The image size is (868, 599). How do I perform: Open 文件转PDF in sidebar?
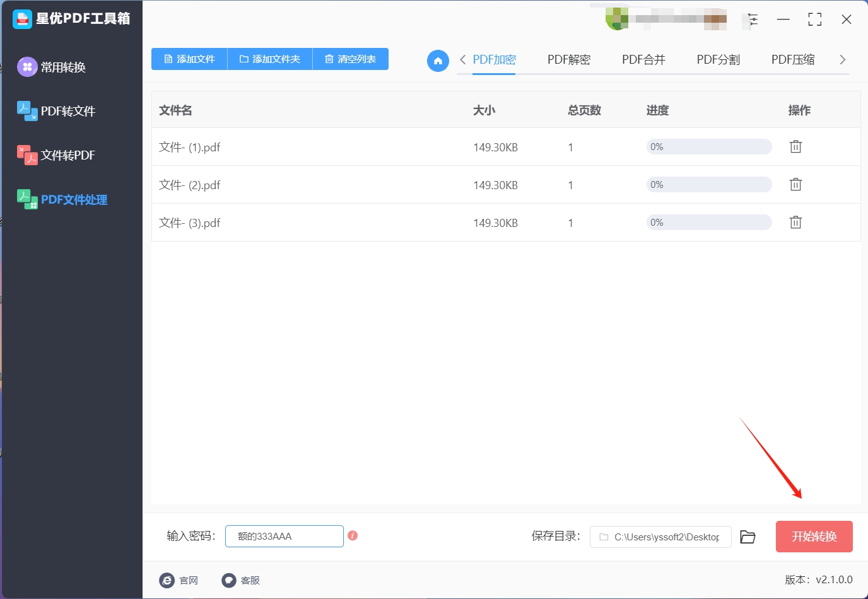tap(57, 155)
